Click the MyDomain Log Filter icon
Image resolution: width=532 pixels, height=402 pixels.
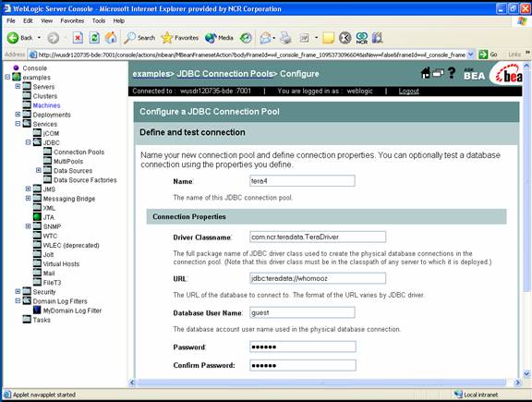tap(37, 310)
